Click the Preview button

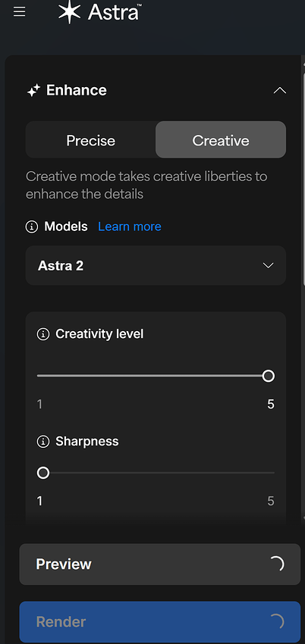pyautogui.click(x=160, y=564)
